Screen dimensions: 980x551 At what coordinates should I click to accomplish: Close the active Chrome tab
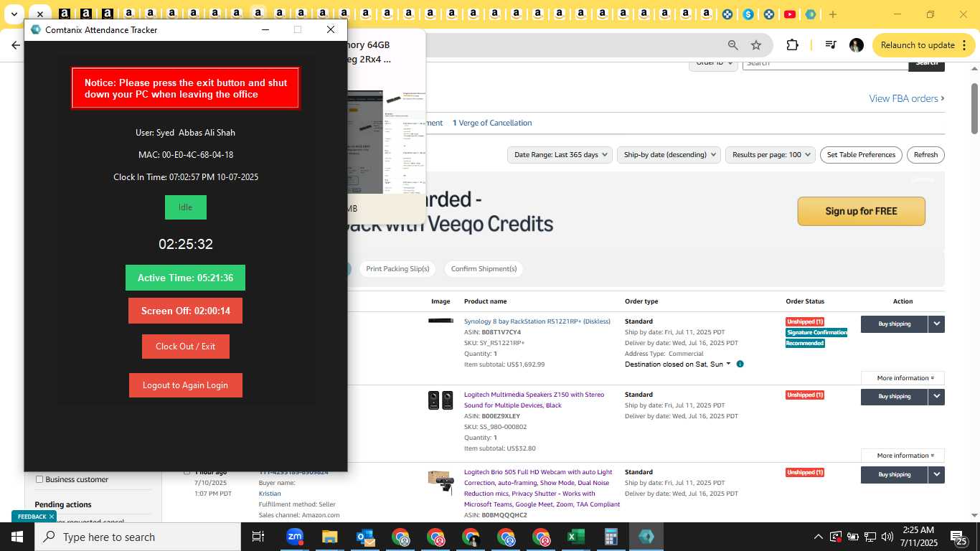point(40,14)
